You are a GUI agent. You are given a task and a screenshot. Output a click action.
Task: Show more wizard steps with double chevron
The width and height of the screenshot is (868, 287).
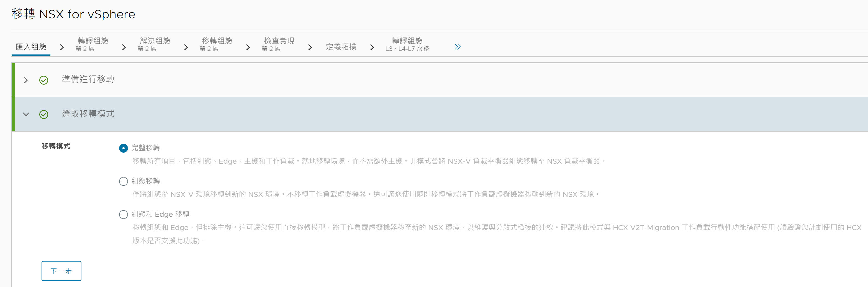457,47
